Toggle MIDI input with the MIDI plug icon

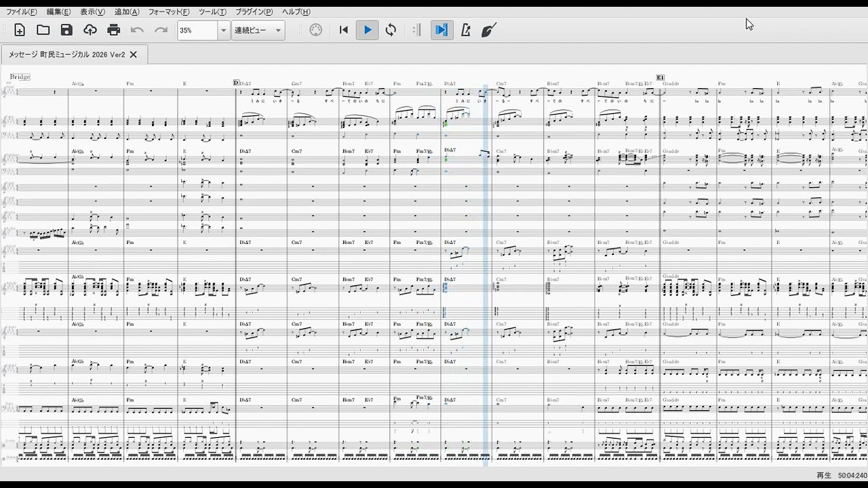coord(316,30)
